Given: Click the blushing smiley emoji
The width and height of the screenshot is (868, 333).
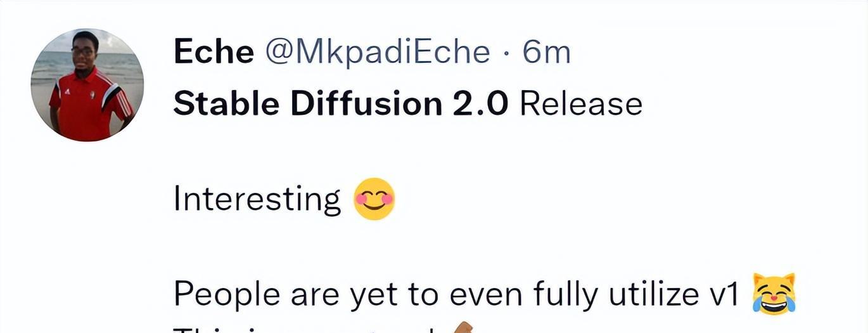Looking at the screenshot, I should [x=374, y=199].
